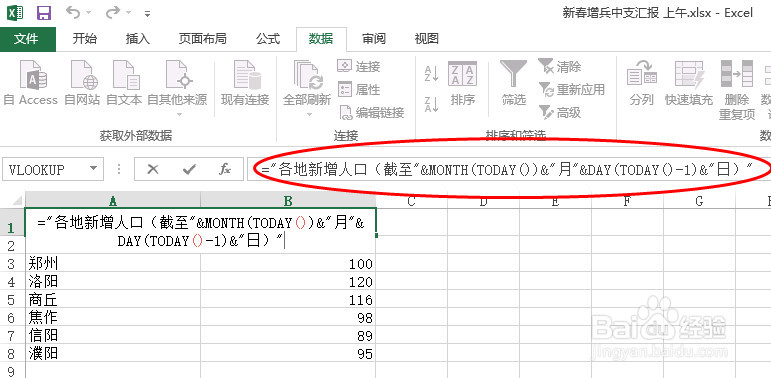The height and width of the screenshot is (378, 771).
Task: Click inside the Name Box showing VLOOKUP
Action: (45, 170)
